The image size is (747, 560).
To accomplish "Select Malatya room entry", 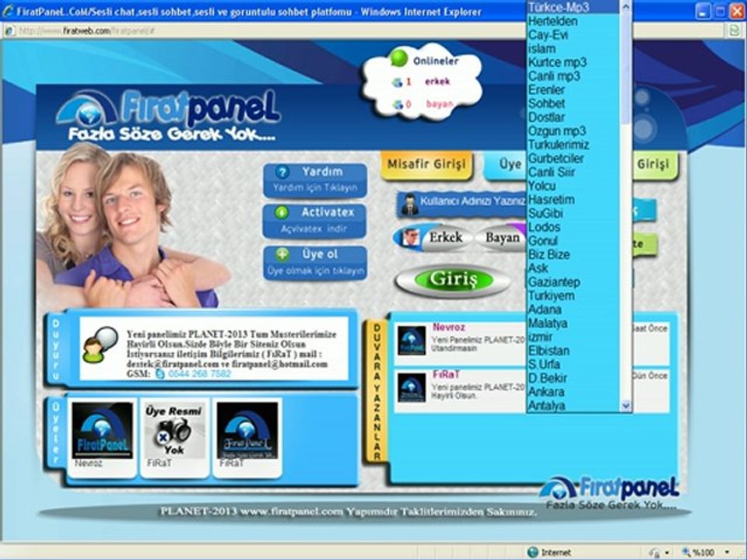I will point(573,324).
